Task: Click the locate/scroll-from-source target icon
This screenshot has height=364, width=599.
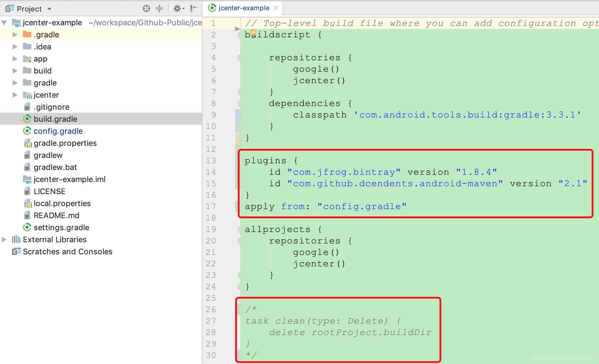Action: pos(146,8)
